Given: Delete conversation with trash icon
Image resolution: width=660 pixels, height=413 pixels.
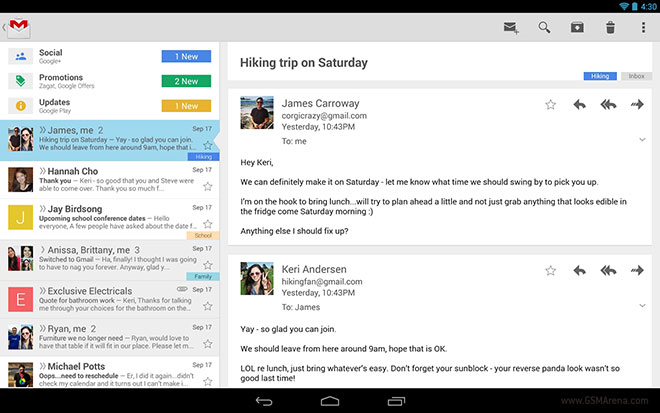Looking at the screenshot, I should coord(610,28).
